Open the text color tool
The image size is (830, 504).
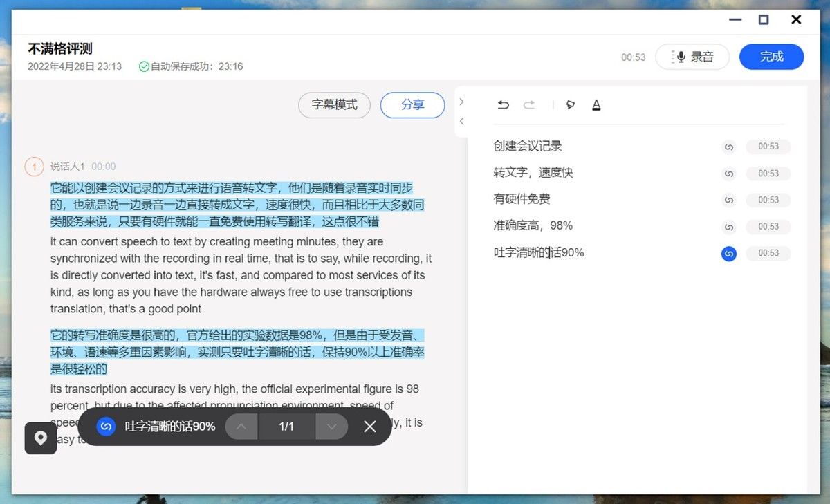coord(596,105)
